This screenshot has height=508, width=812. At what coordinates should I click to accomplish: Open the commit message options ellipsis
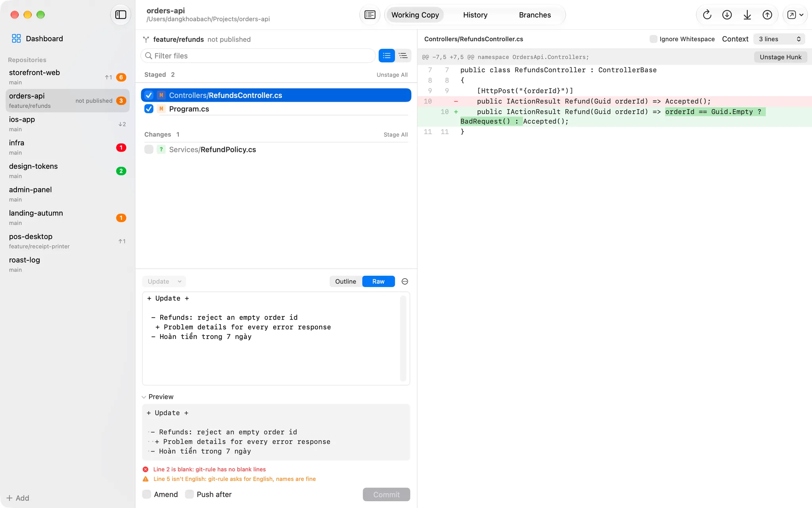(405, 281)
